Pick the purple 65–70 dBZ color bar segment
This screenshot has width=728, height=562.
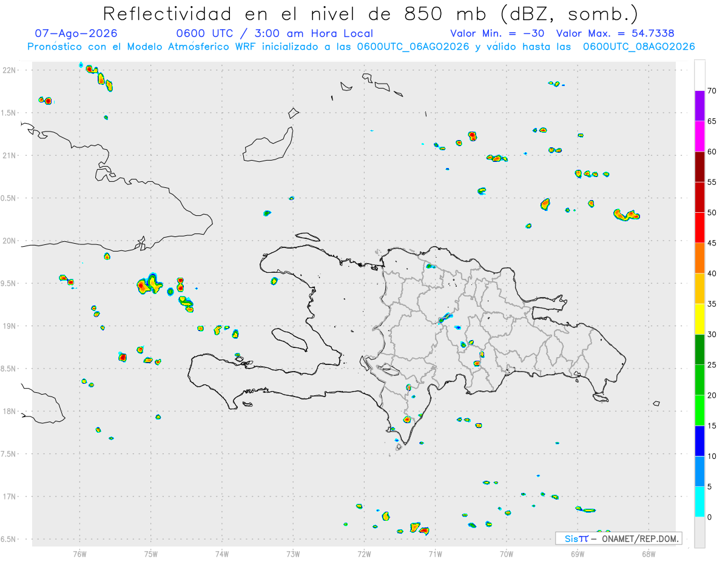point(699,106)
